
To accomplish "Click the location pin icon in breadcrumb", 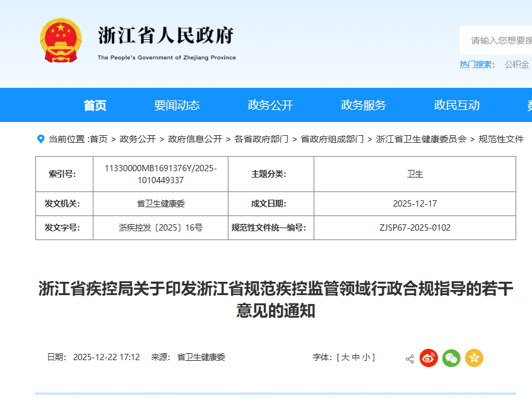I will (x=41, y=139).
